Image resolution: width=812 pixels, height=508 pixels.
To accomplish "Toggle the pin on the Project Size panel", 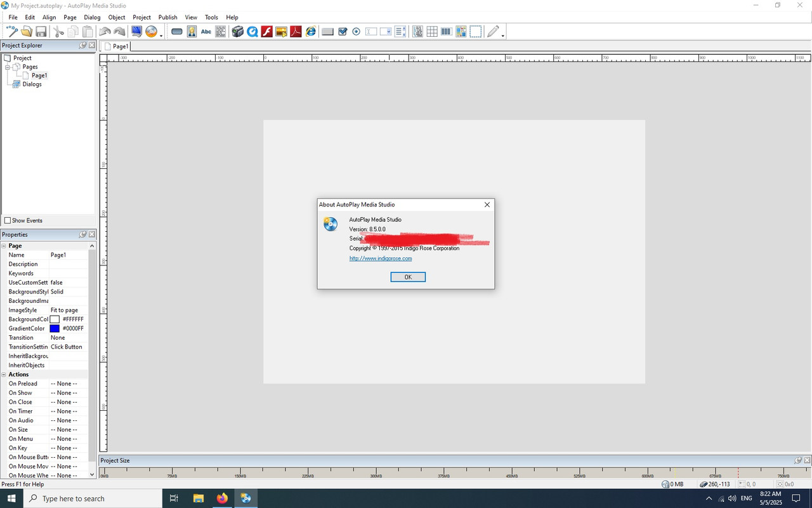I will [x=798, y=460].
